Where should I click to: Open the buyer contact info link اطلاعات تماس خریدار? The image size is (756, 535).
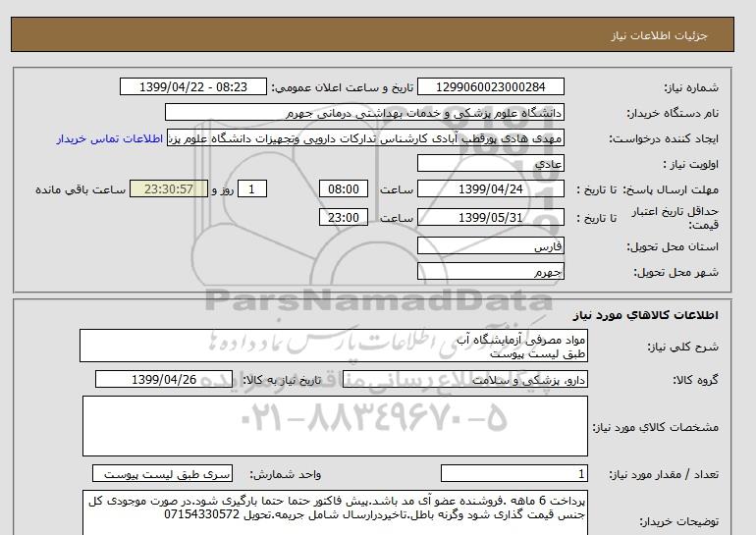click(109, 138)
